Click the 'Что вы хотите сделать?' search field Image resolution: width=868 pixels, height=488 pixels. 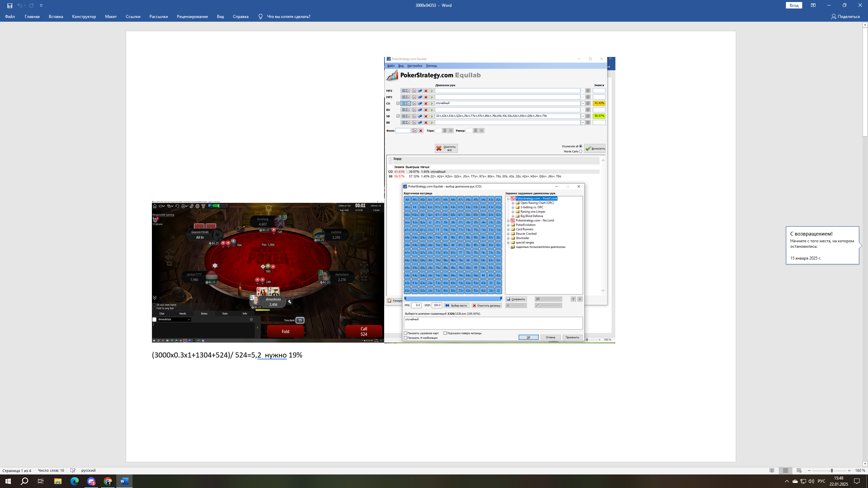pyautogui.click(x=289, y=17)
